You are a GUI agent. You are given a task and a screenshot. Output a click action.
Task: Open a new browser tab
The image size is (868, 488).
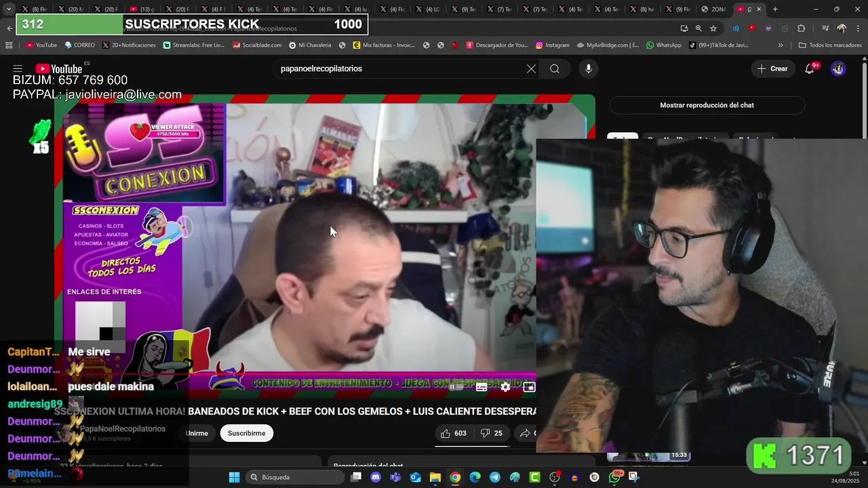[x=775, y=9]
